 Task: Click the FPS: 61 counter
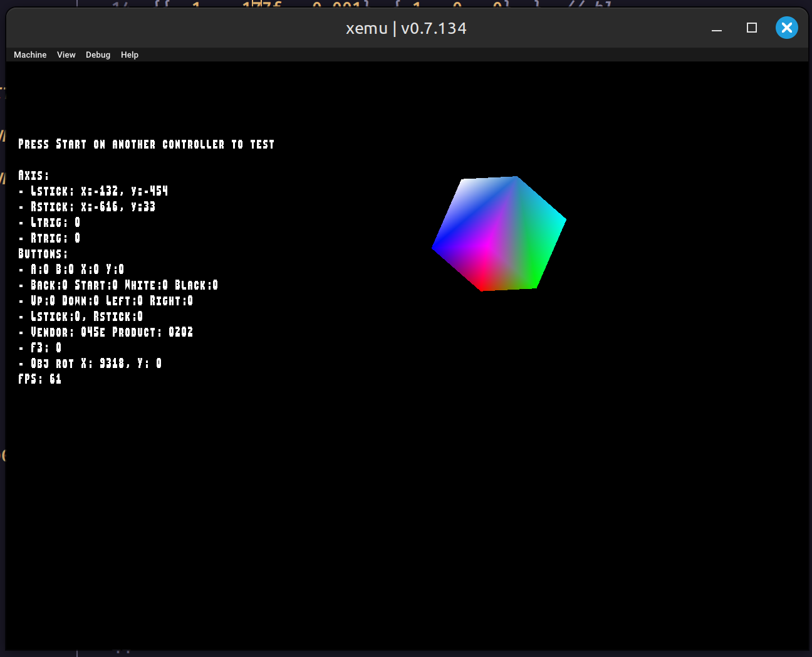pyautogui.click(x=40, y=379)
